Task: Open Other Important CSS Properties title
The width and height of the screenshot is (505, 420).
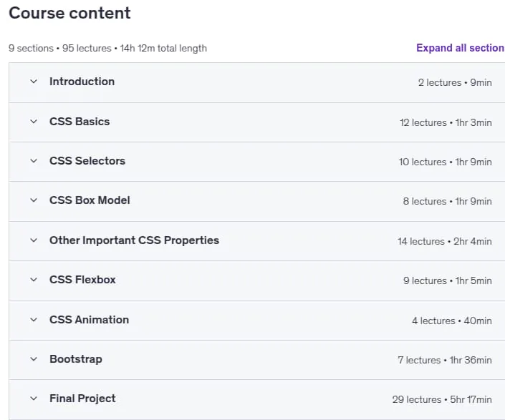Action: pyautogui.click(x=134, y=240)
